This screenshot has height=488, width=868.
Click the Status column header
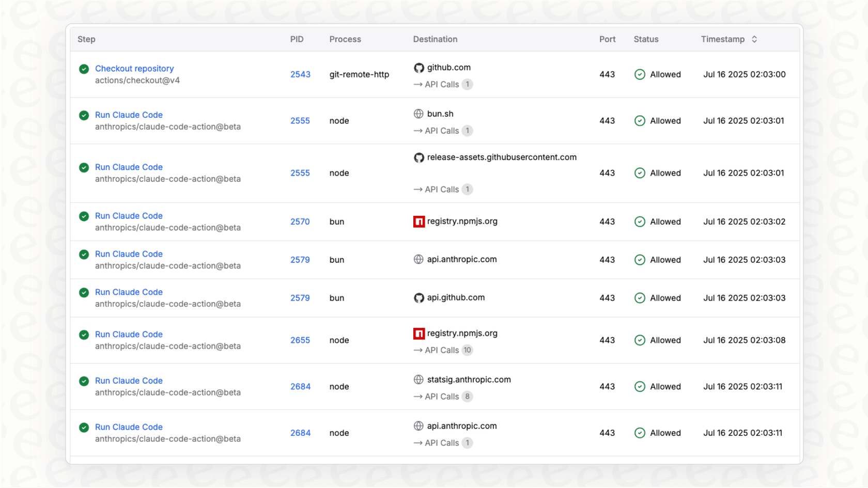pyautogui.click(x=645, y=39)
